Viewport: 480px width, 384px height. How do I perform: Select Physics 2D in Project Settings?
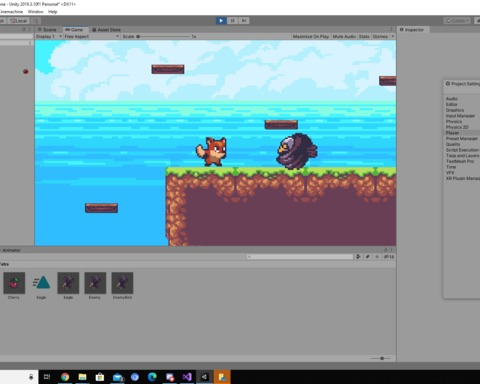[x=457, y=127]
